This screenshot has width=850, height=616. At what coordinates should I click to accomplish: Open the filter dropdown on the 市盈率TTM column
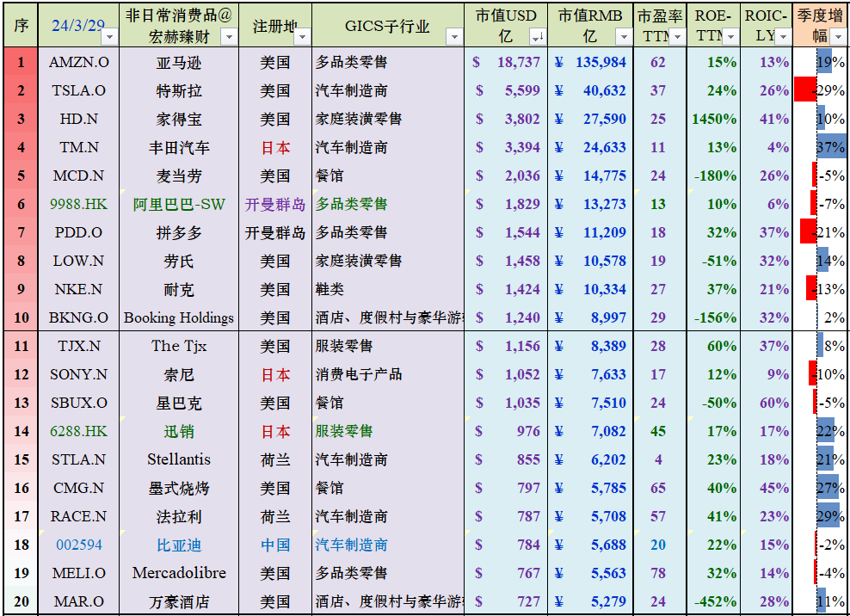click(677, 37)
